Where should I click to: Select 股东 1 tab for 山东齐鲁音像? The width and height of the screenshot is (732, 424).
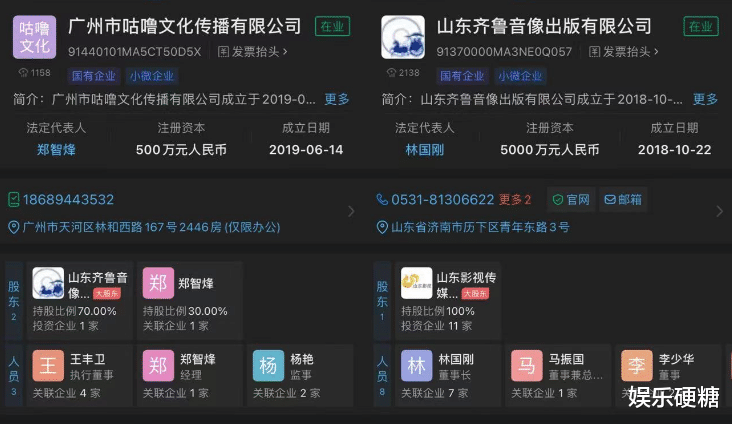[x=382, y=301]
